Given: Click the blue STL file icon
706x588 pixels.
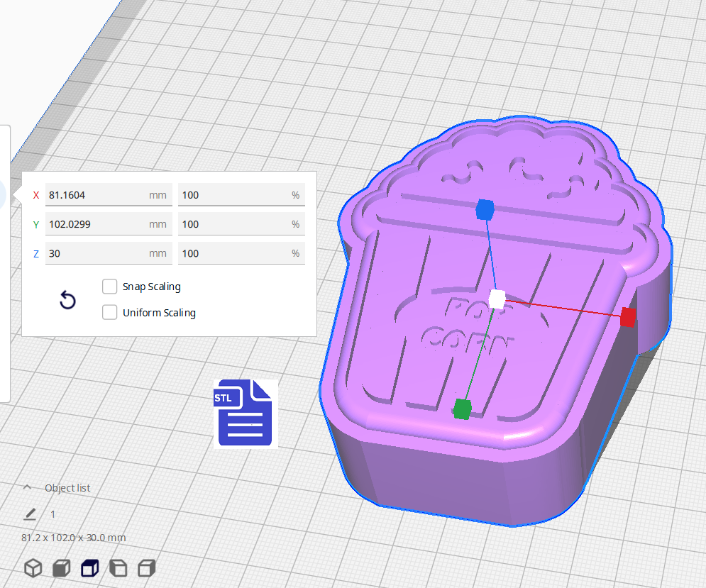Looking at the screenshot, I should click(x=245, y=413).
